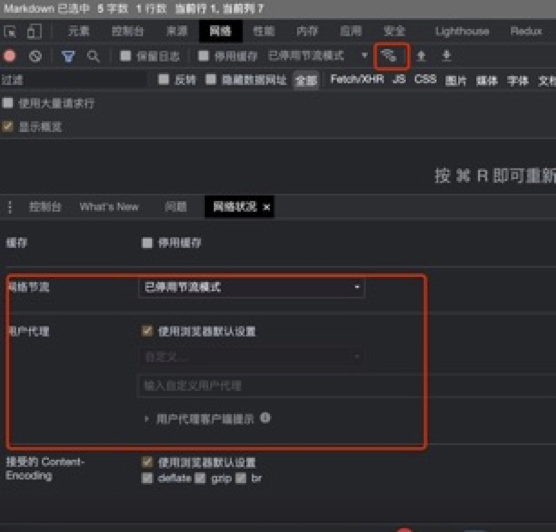This screenshot has height=532, width=556.
Task: Uncheck user agent 使用浏览器默认设置 checkbox
Action: 147,331
